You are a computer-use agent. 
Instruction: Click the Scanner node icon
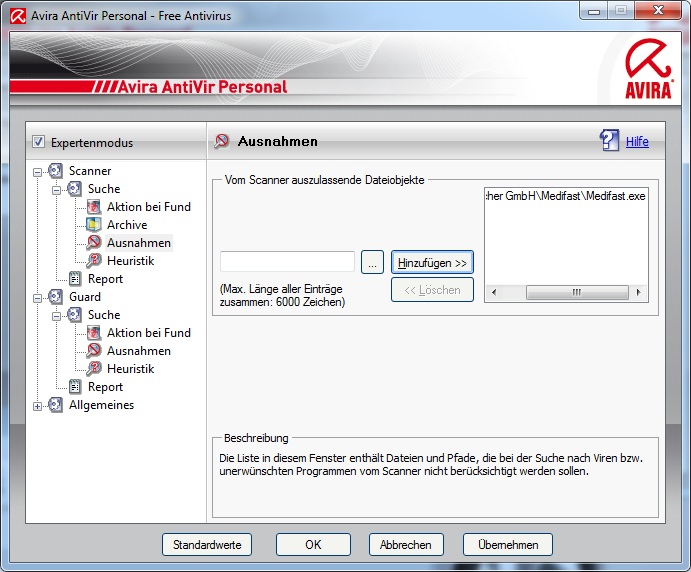point(56,171)
